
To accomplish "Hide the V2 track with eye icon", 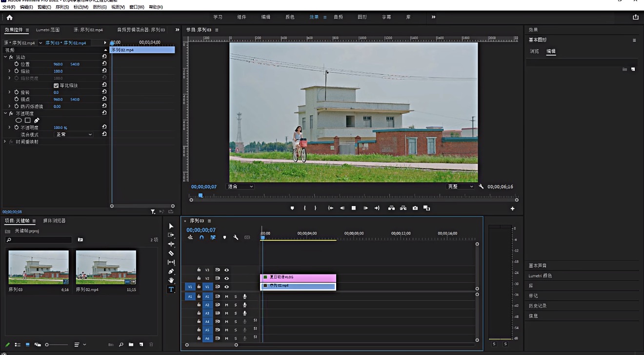I will pos(226,278).
